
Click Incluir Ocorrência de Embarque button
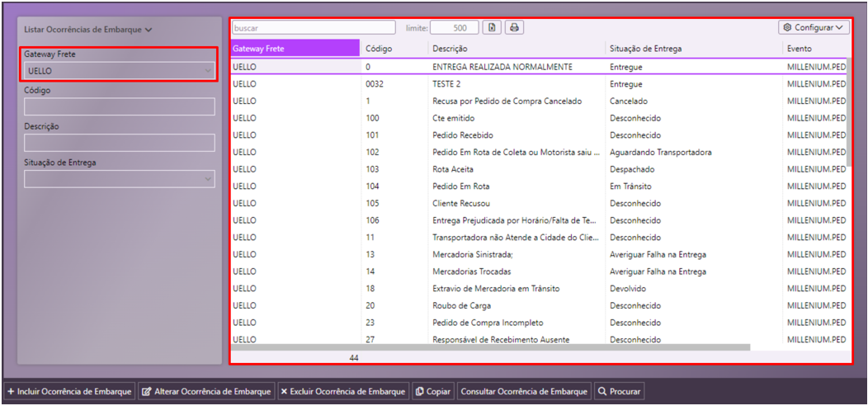point(68,391)
